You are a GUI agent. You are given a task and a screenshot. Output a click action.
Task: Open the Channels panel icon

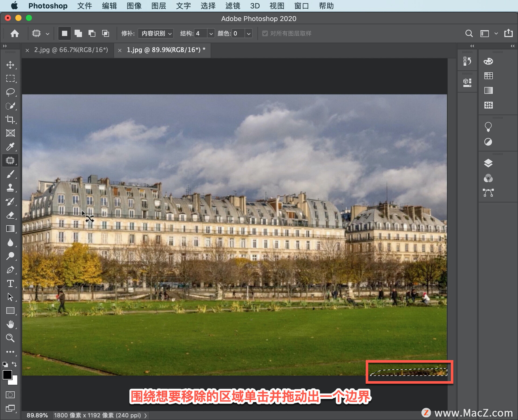pos(488,178)
